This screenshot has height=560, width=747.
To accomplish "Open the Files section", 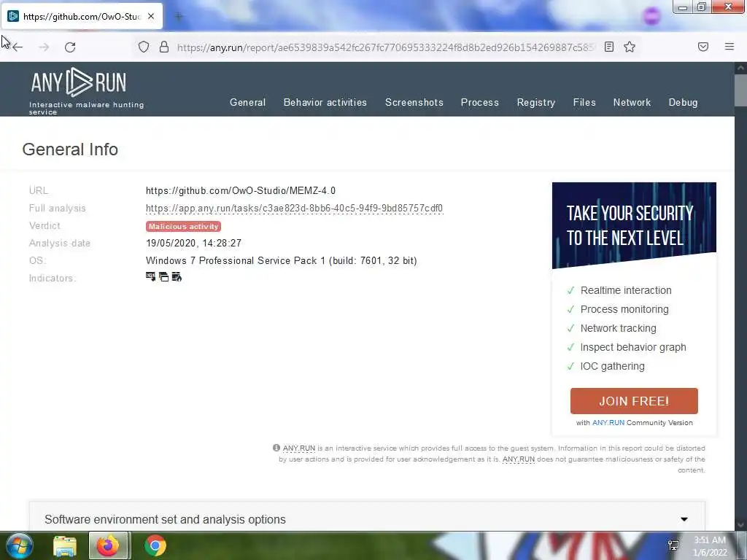I will pyautogui.click(x=584, y=102).
